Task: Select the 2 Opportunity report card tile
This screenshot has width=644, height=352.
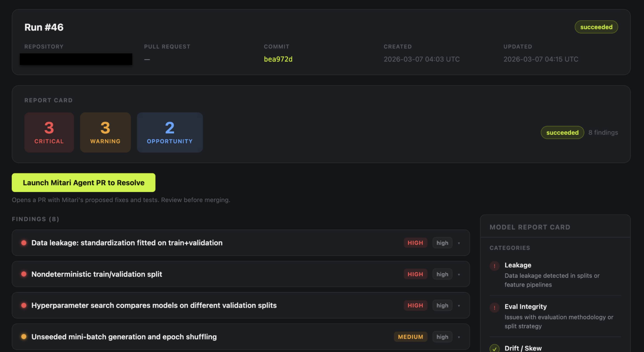Action: pyautogui.click(x=170, y=132)
